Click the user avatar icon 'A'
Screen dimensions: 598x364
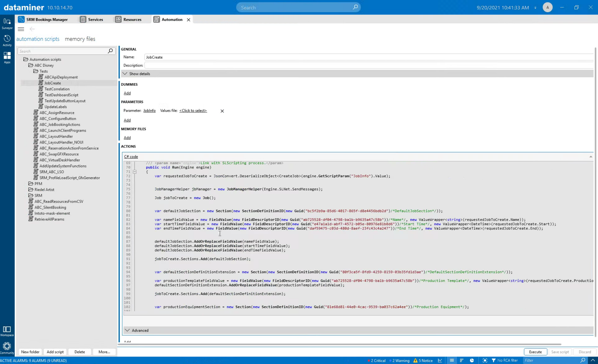pos(547,7)
